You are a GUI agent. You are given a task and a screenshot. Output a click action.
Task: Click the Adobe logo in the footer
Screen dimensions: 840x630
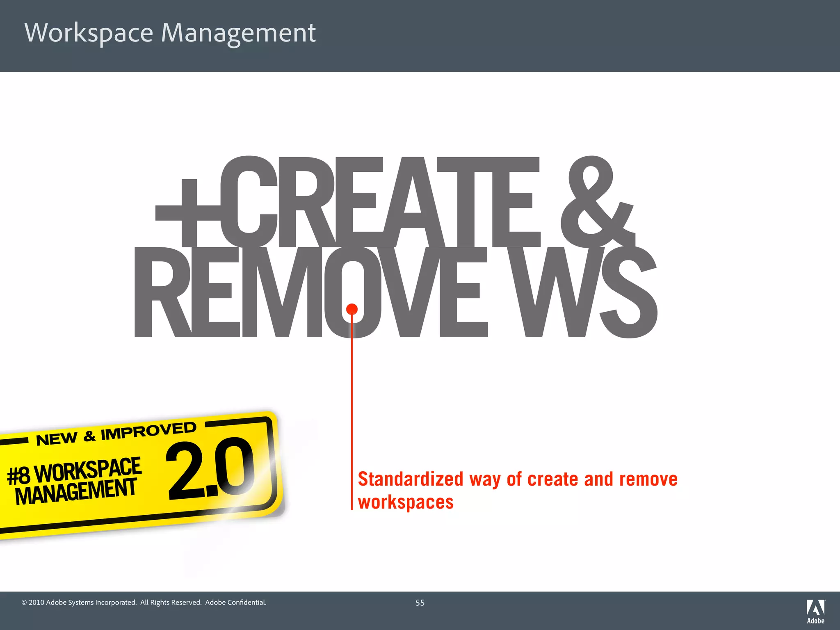tap(816, 612)
